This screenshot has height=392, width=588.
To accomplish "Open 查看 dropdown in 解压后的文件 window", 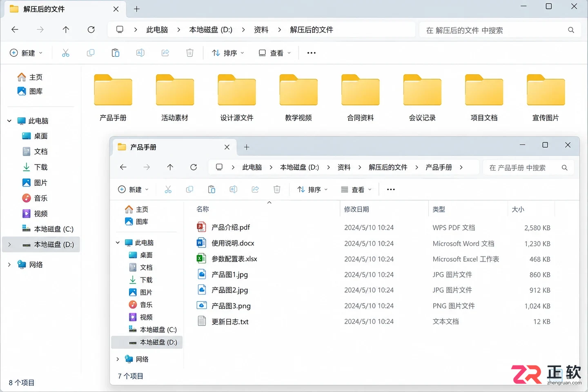I will pos(275,53).
